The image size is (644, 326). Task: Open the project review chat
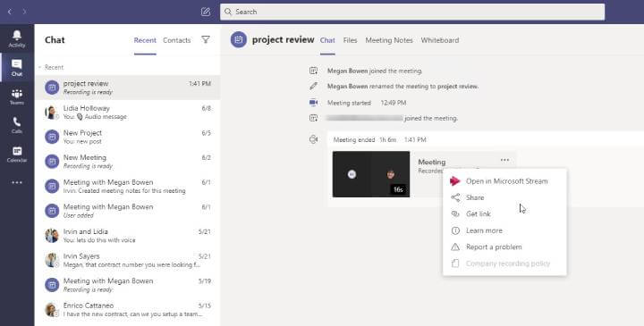click(x=127, y=88)
